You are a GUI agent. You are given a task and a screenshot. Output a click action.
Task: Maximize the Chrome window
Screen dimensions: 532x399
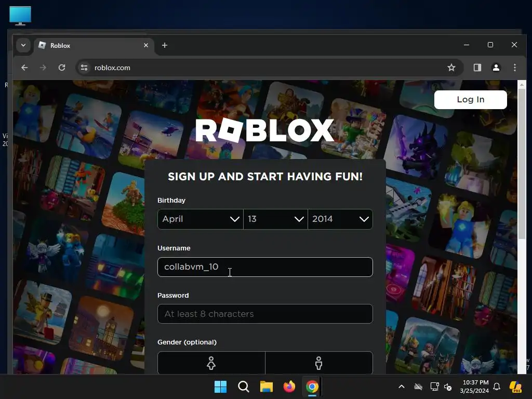(490, 45)
